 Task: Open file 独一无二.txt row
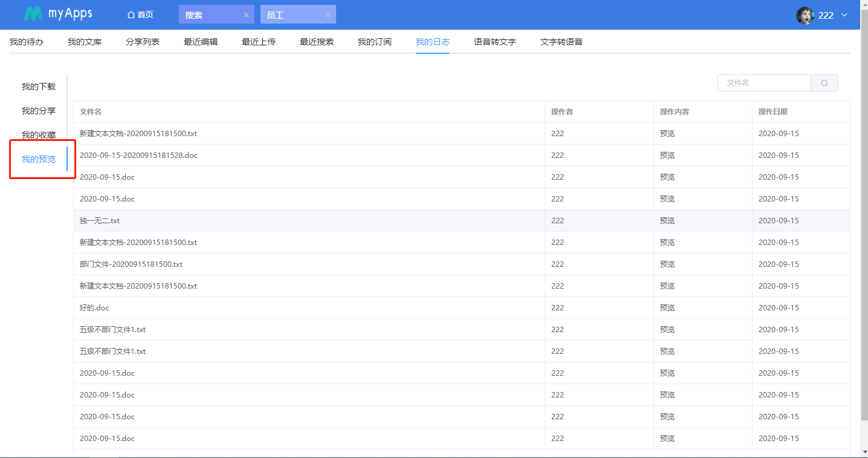tap(100, 221)
